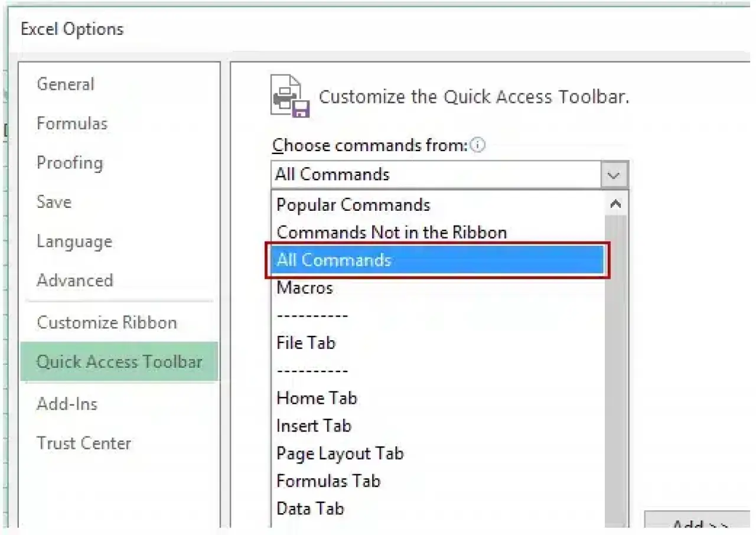Pick File Tab from the command categories
The image size is (756, 535).
pos(305,342)
